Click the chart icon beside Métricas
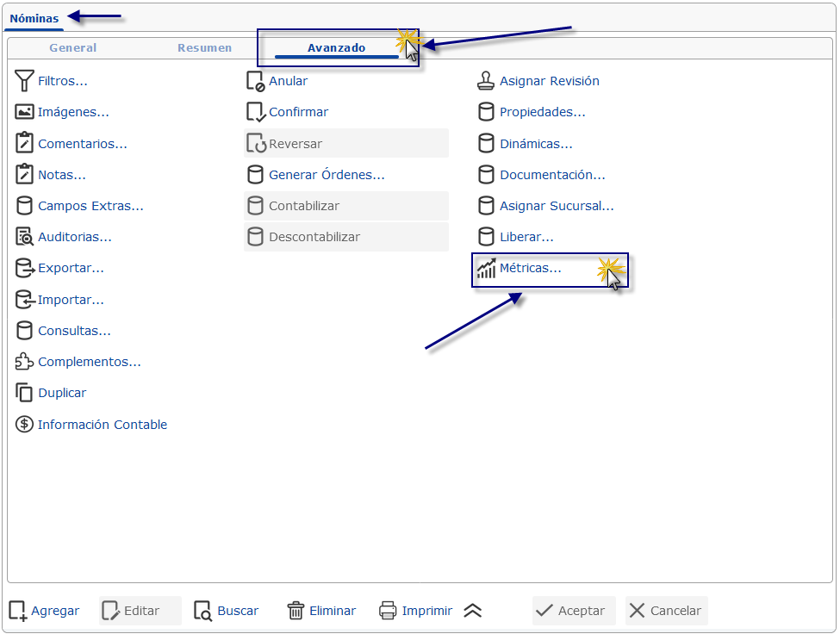840x634 pixels. tap(487, 268)
